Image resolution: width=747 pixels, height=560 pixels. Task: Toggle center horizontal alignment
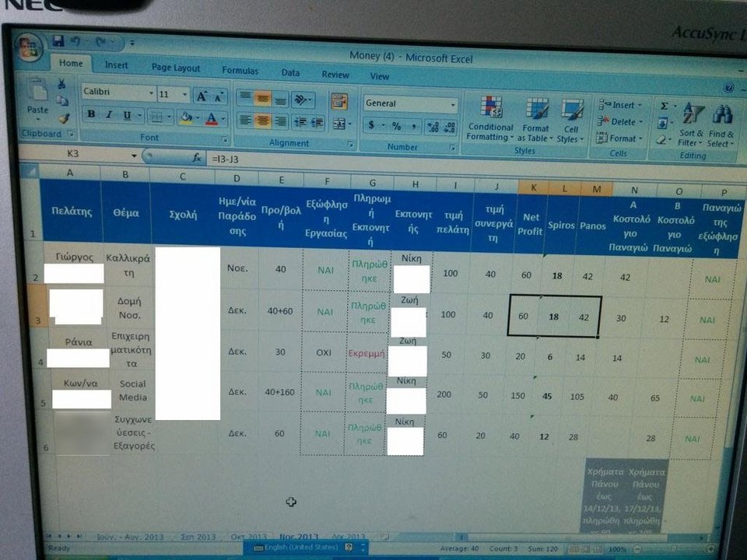263,121
